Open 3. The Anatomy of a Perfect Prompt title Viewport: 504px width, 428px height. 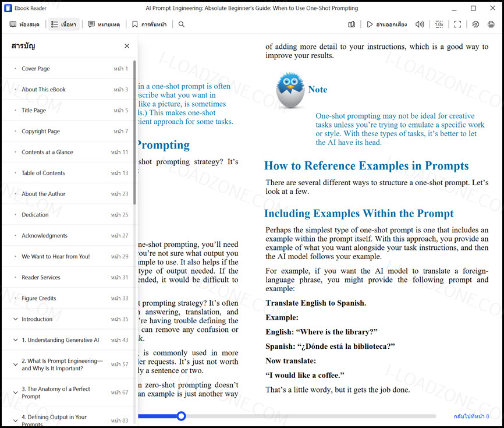coord(56,392)
